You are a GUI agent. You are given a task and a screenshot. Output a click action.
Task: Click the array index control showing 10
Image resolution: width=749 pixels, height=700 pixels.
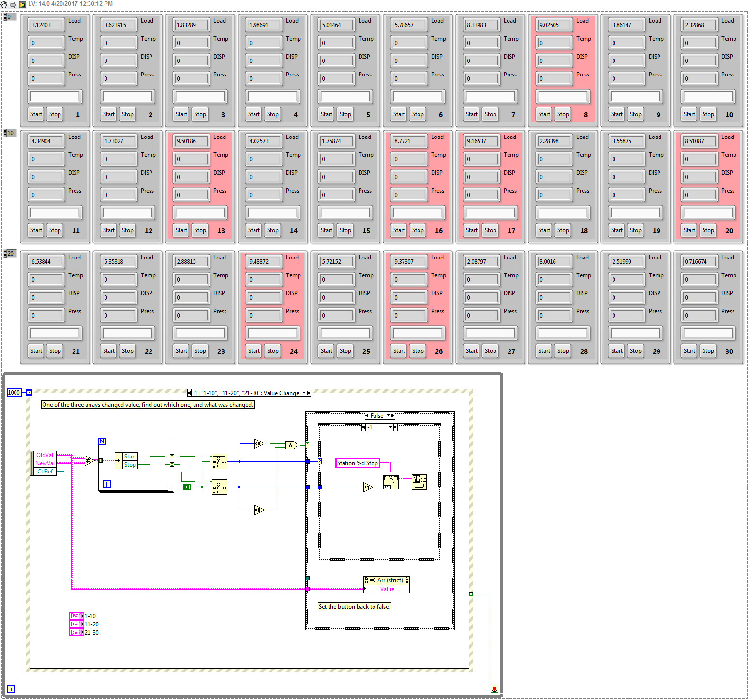(10, 133)
